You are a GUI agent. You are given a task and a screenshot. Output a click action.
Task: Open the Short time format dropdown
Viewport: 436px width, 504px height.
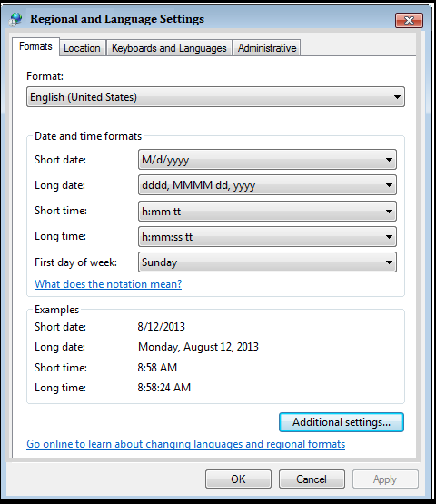tap(267, 212)
